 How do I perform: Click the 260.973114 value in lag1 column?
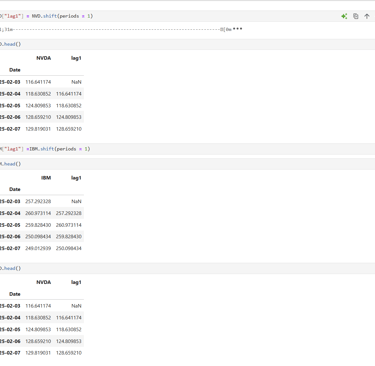tap(69, 225)
